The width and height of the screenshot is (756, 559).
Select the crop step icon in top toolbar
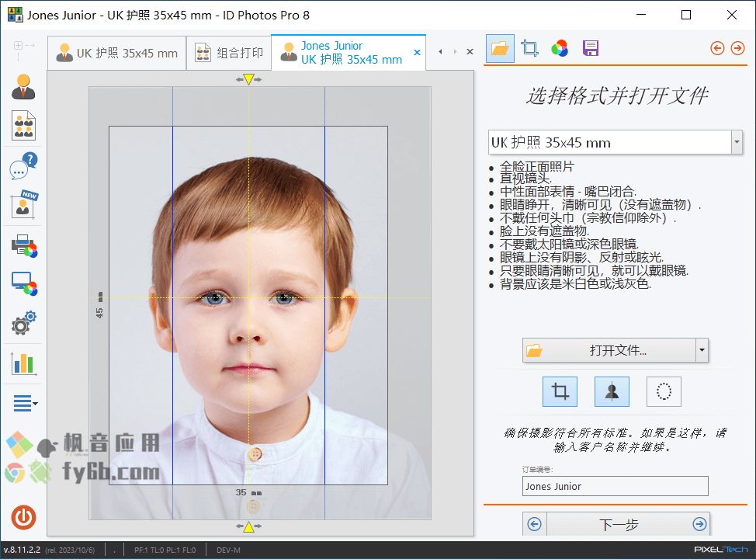(529, 48)
